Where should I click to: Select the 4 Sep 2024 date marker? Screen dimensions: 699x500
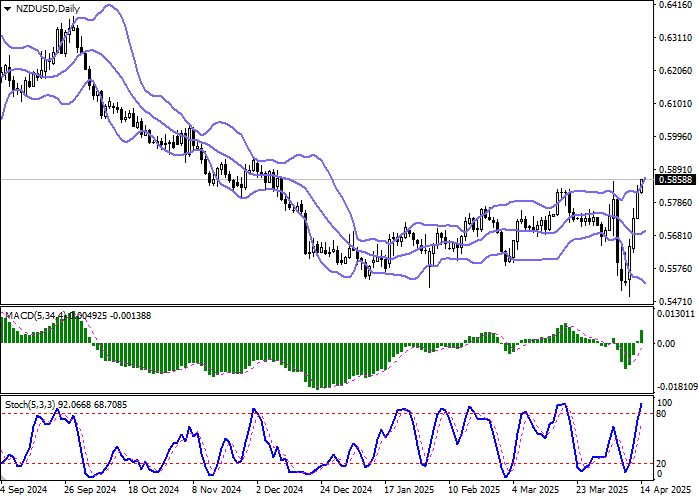pos(24,491)
